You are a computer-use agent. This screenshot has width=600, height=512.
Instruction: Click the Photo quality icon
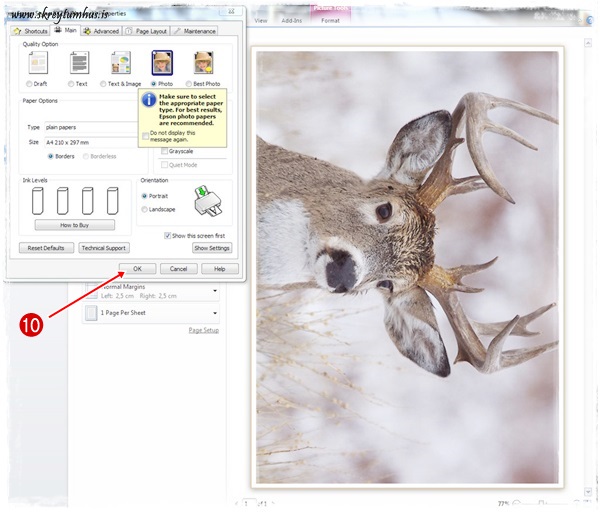(162, 63)
